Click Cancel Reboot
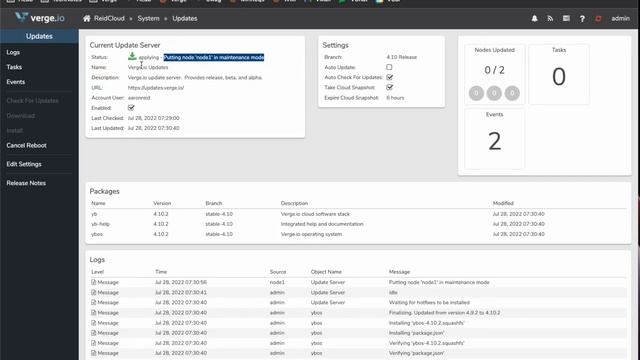640x360 pixels. point(27,145)
